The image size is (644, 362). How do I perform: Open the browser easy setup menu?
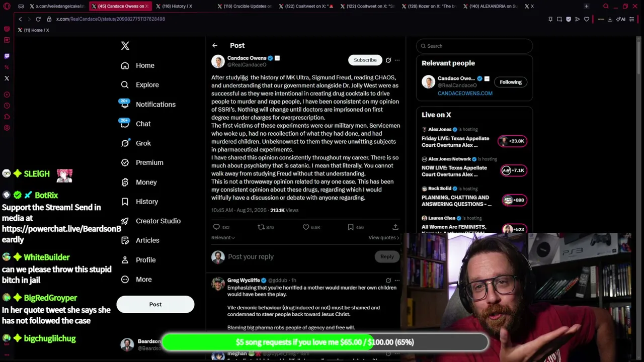click(632, 19)
